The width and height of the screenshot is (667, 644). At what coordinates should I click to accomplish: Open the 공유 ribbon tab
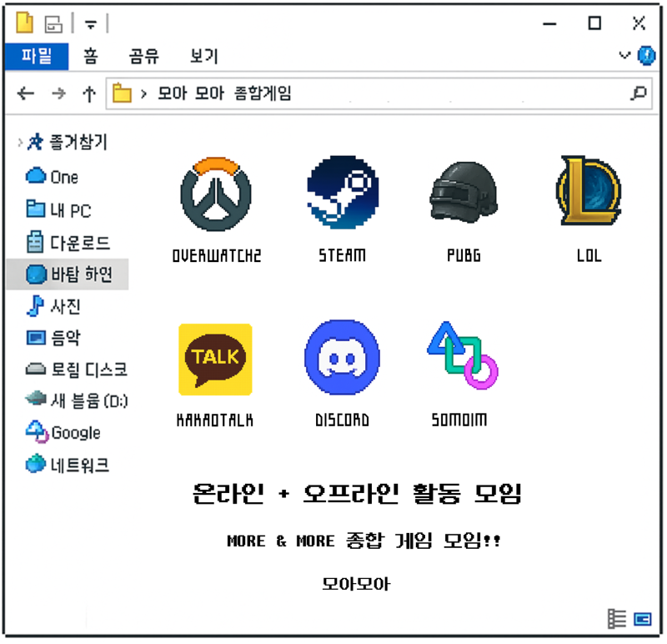click(144, 56)
